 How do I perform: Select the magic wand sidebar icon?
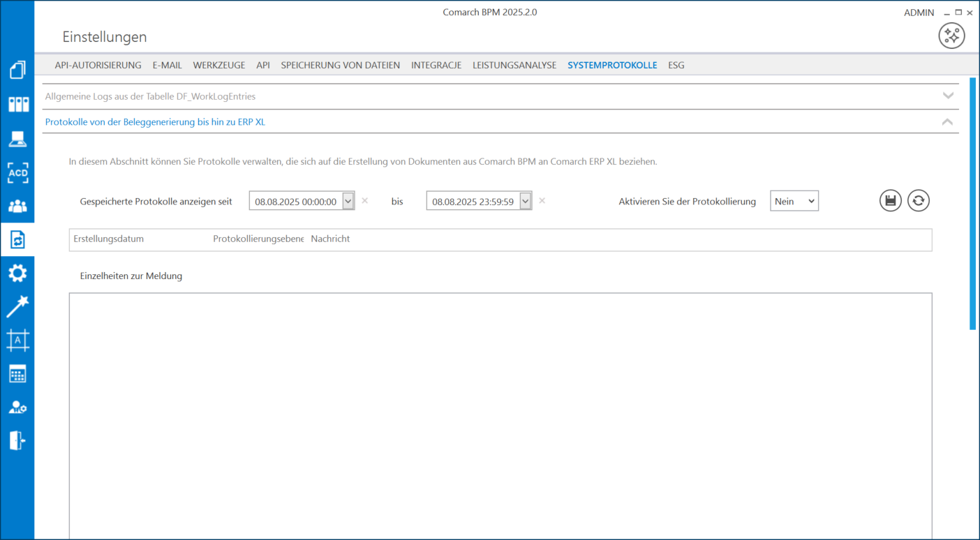tap(17, 306)
